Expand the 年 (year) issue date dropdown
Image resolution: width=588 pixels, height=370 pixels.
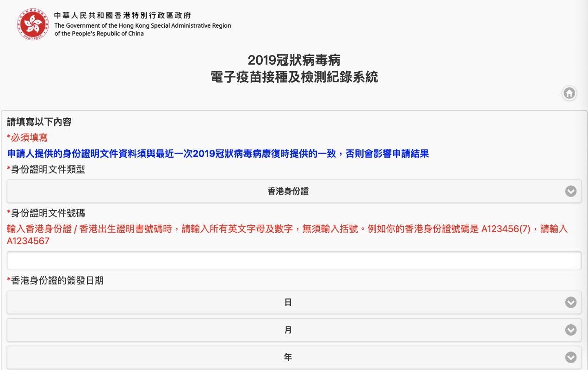(288, 358)
